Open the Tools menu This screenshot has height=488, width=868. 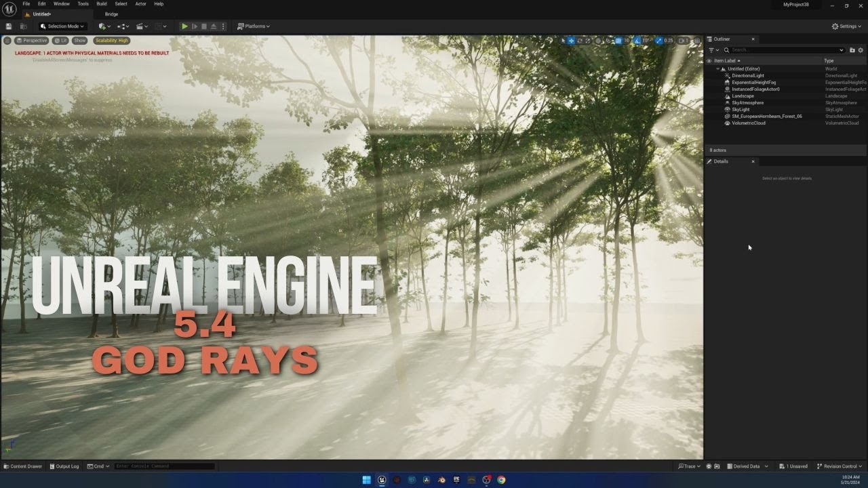coord(83,4)
